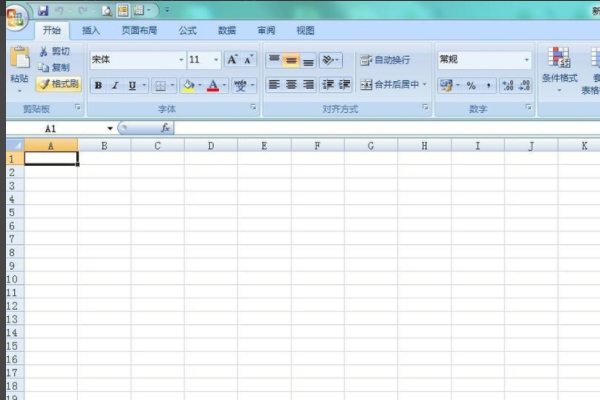Open the 宋体 font name dropdown

181,60
